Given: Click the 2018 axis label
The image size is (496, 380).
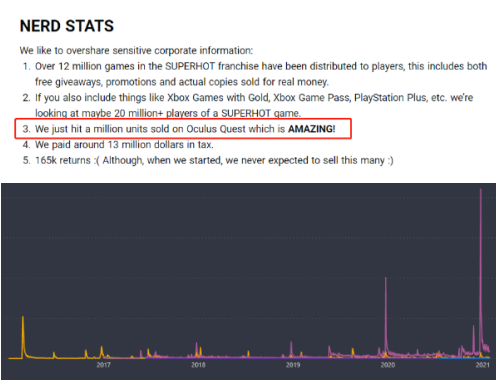Looking at the screenshot, I should click(198, 365).
